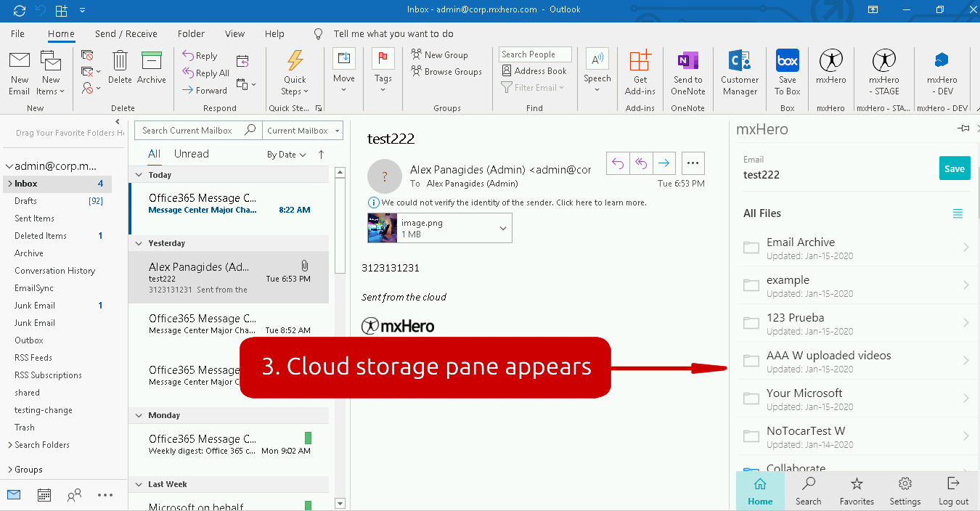
Task: Open the View ribbon tab
Action: pos(234,34)
